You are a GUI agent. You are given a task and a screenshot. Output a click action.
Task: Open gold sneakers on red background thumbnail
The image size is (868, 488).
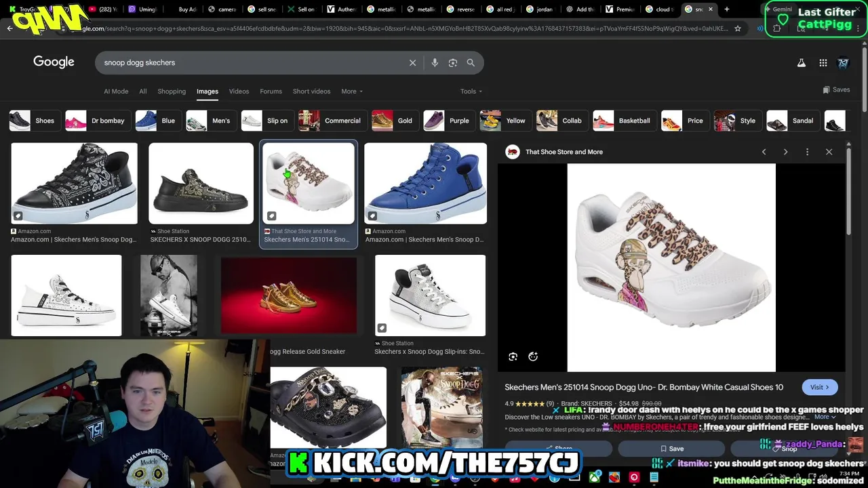[x=289, y=296]
